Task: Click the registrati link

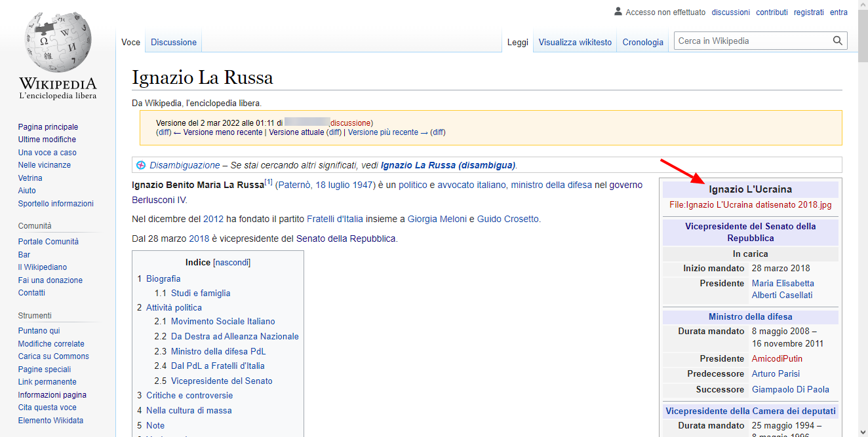Action: [808, 12]
